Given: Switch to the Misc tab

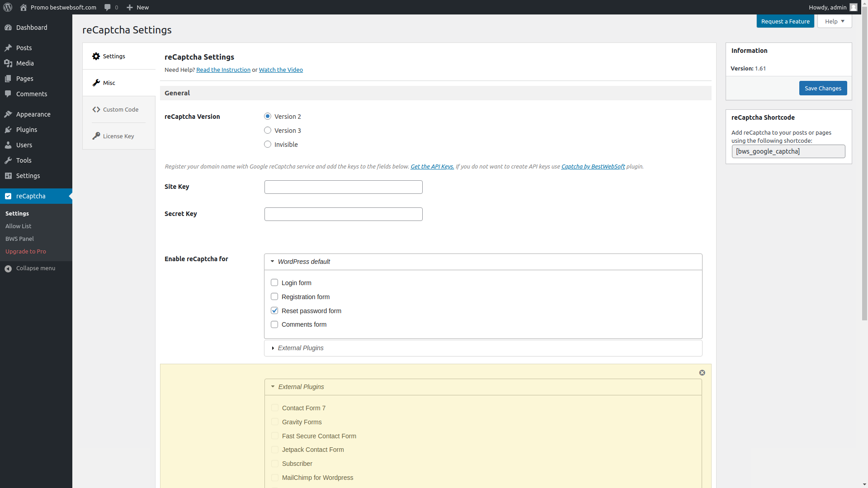Looking at the screenshot, I should point(109,83).
